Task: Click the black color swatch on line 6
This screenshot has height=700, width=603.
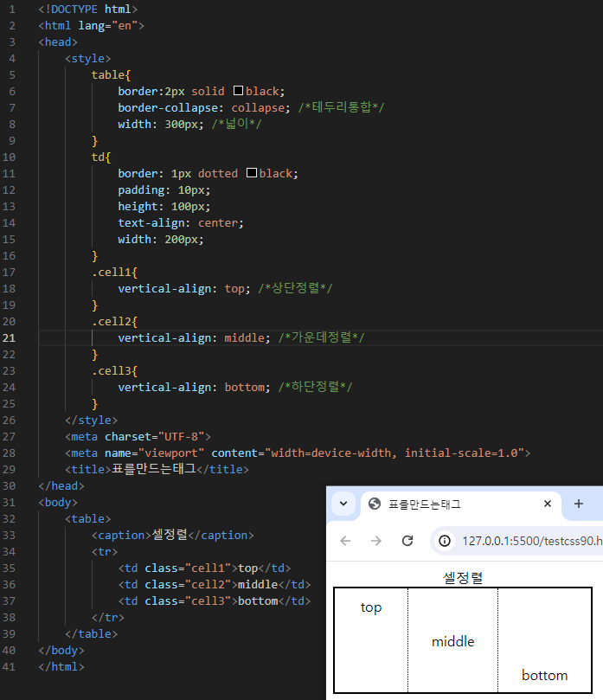Action: click(238, 91)
